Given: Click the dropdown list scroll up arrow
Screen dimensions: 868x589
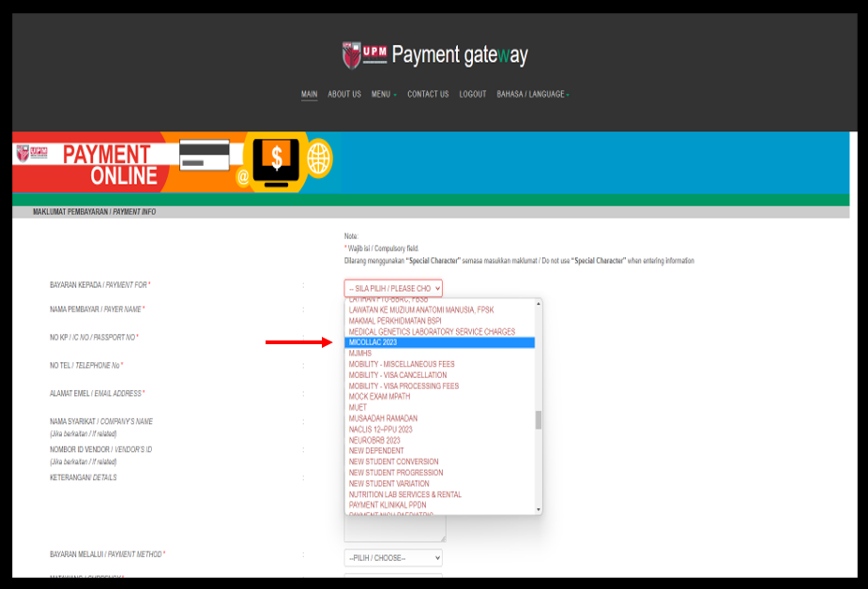Looking at the screenshot, I should (538, 304).
